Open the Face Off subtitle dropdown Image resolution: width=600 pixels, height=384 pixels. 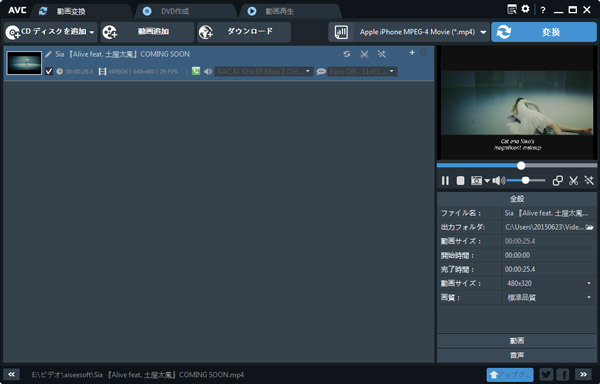pyautogui.click(x=362, y=72)
